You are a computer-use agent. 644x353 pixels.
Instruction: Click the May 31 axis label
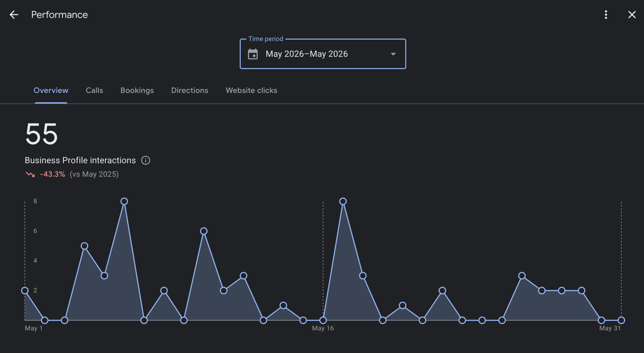click(x=610, y=328)
